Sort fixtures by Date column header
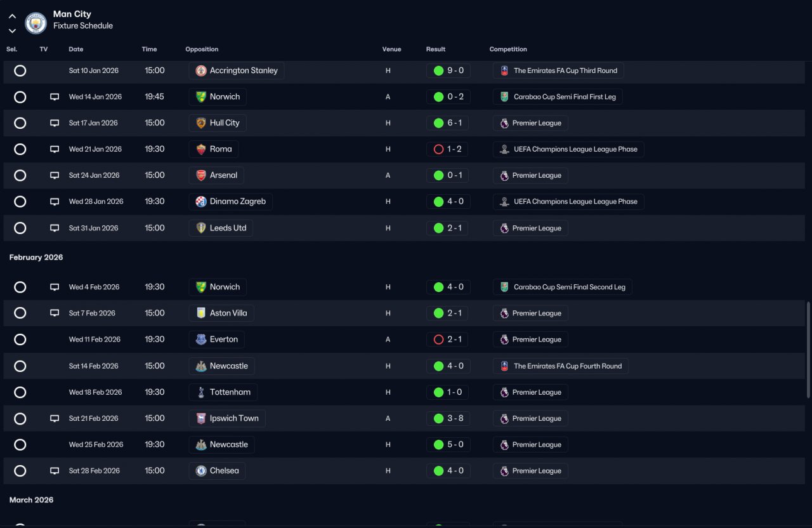The width and height of the screenshot is (812, 528). (x=76, y=49)
